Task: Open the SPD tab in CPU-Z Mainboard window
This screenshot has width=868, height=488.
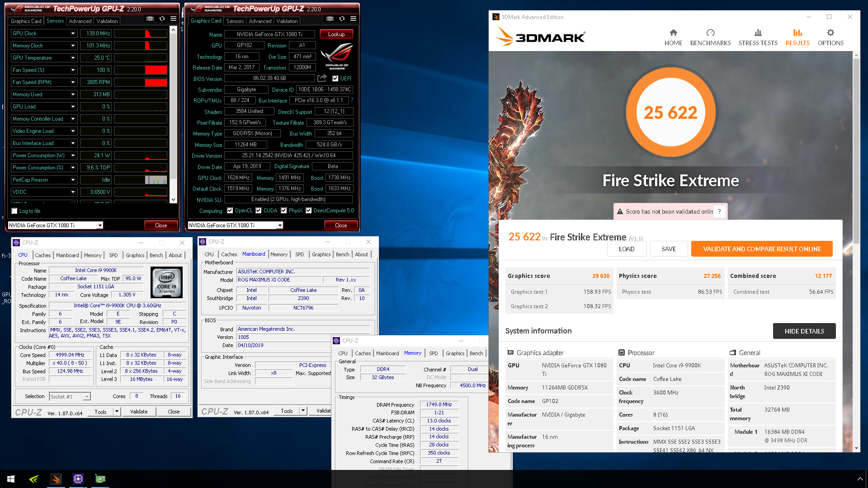Action: click(300, 254)
